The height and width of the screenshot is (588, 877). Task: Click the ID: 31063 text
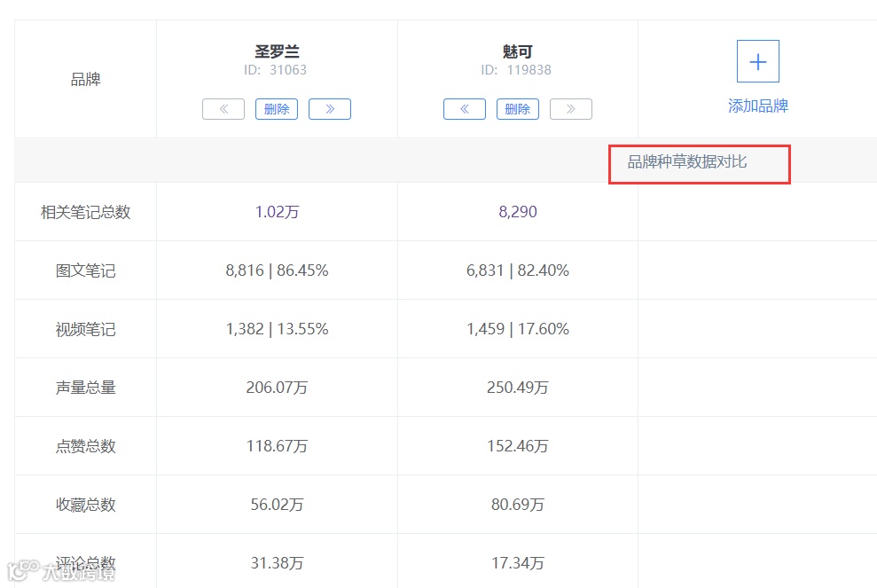[275, 70]
